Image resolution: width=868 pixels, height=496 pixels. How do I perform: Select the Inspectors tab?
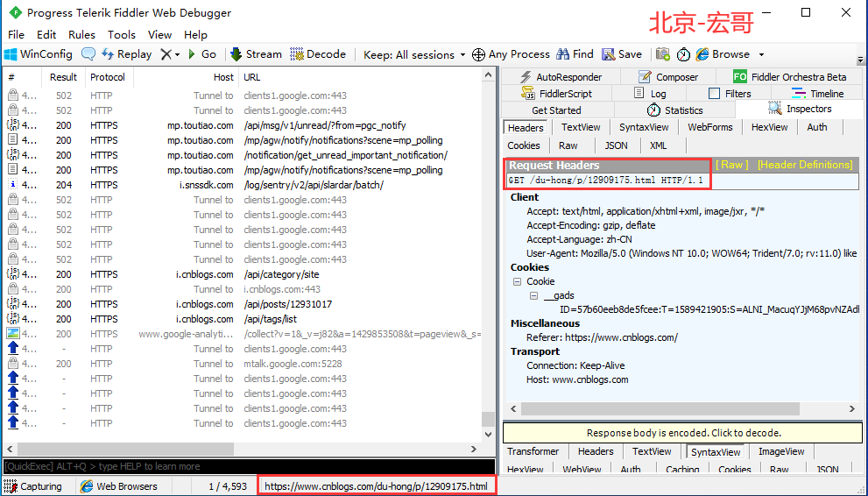tap(800, 109)
